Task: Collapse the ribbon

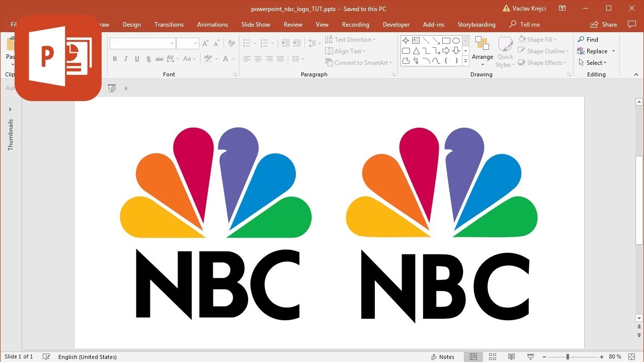Action: 636,74
